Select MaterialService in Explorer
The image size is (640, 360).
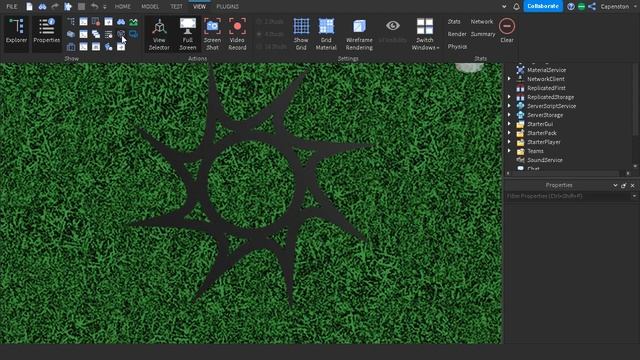click(546, 70)
